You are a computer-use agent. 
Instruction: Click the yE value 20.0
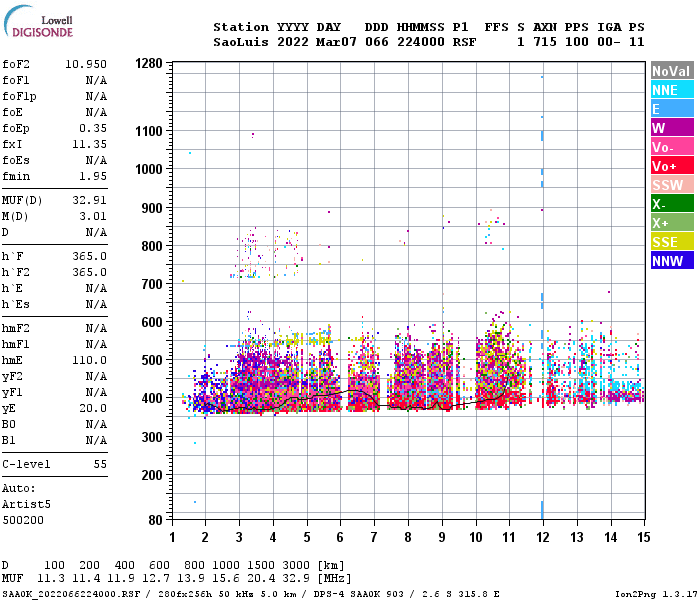coord(93,409)
